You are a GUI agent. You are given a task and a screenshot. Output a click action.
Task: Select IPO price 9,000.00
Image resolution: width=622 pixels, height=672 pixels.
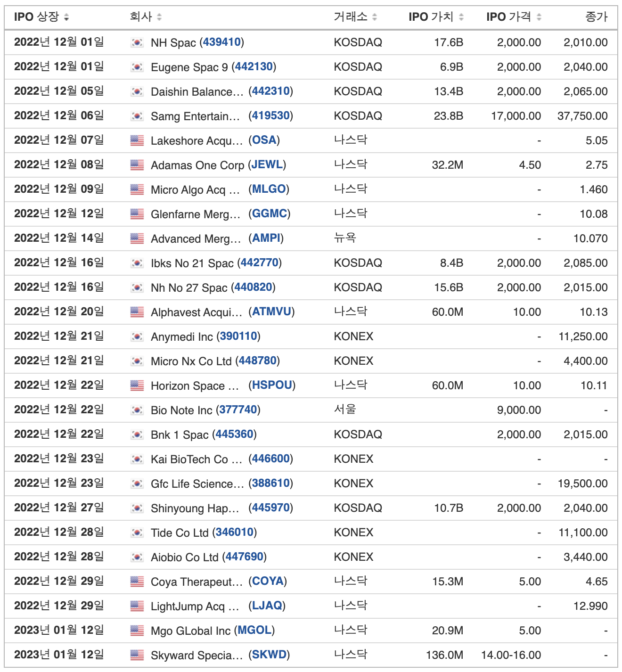tap(519, 410)
